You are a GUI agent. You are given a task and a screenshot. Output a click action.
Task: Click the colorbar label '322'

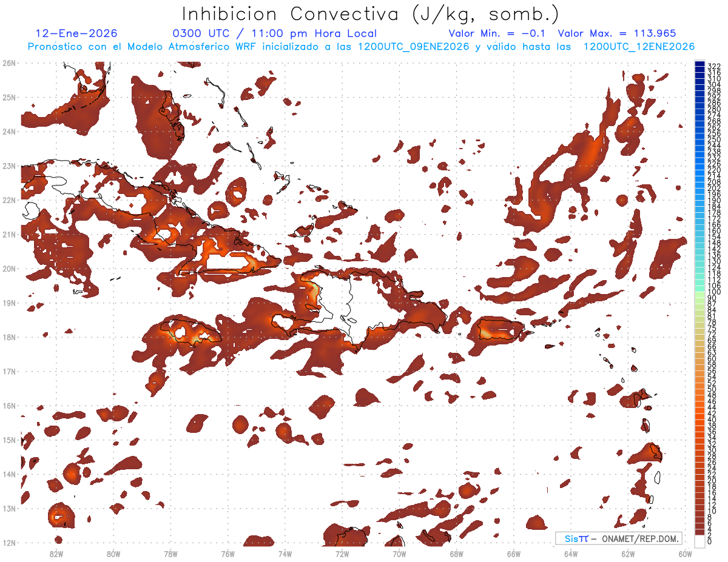tap(713, 66)
